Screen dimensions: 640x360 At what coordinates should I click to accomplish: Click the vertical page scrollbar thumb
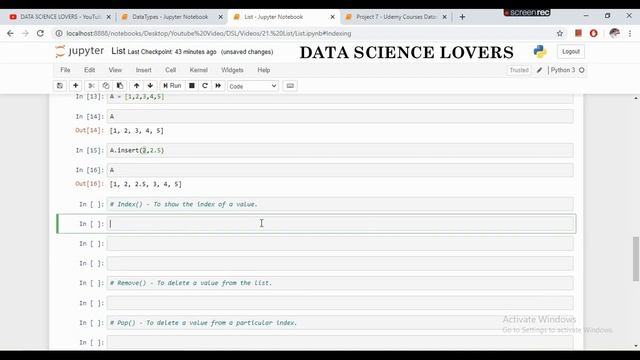(636, 259)
